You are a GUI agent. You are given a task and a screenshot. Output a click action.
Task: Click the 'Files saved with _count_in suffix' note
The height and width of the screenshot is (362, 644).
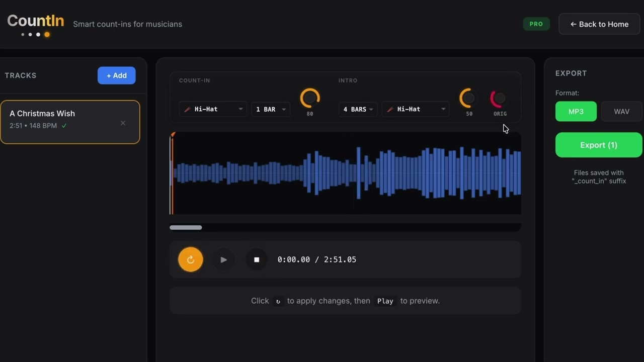pyautogui.click(x=599, y=176)
